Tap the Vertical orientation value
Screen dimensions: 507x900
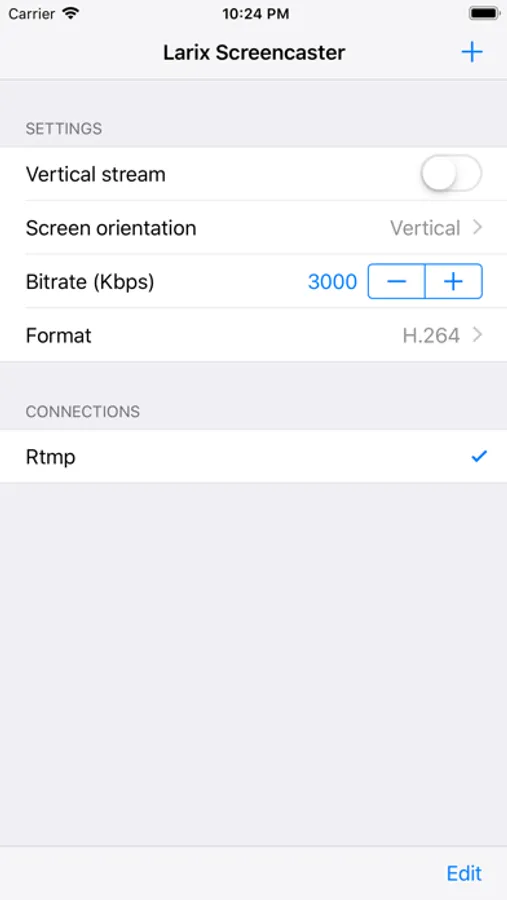425,228
